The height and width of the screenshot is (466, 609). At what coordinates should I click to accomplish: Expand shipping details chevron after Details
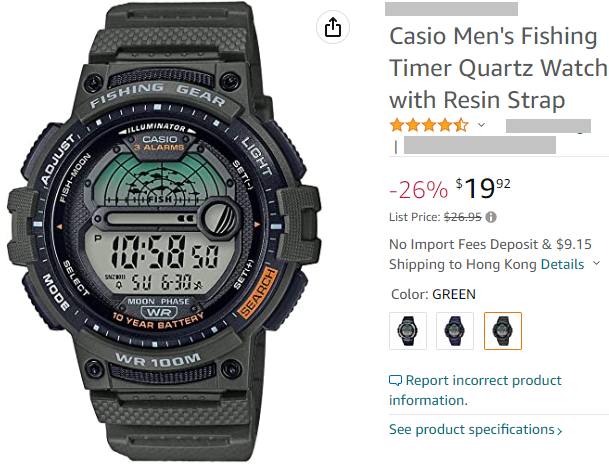click(597, 264)
